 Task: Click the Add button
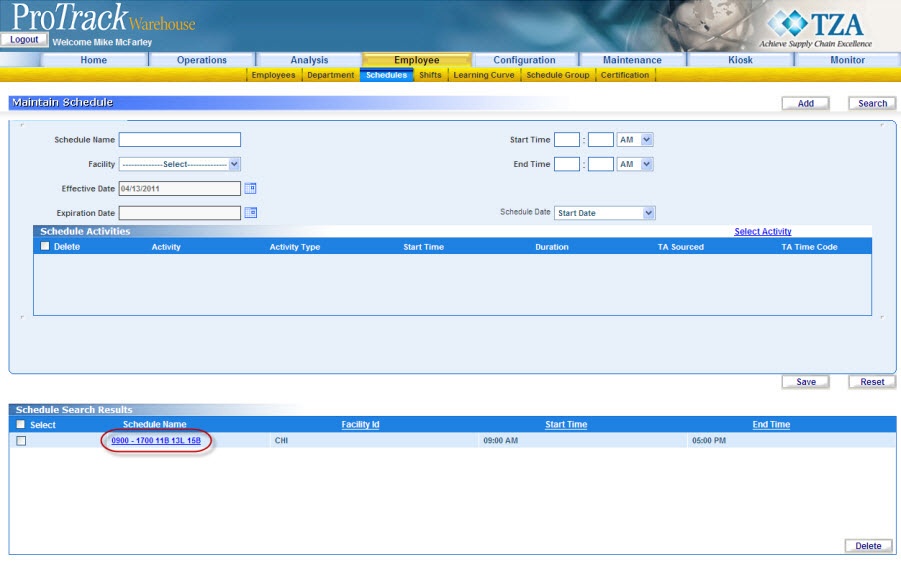806,103
